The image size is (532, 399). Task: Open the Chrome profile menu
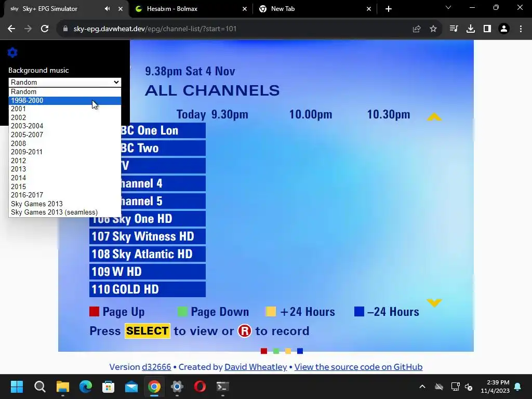504,29
